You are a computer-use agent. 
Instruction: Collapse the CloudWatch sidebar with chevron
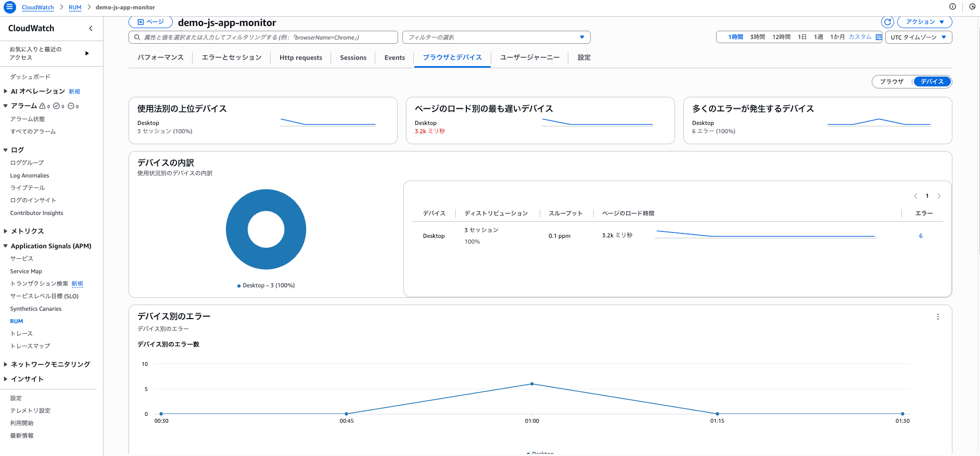(x=91, y=28)
